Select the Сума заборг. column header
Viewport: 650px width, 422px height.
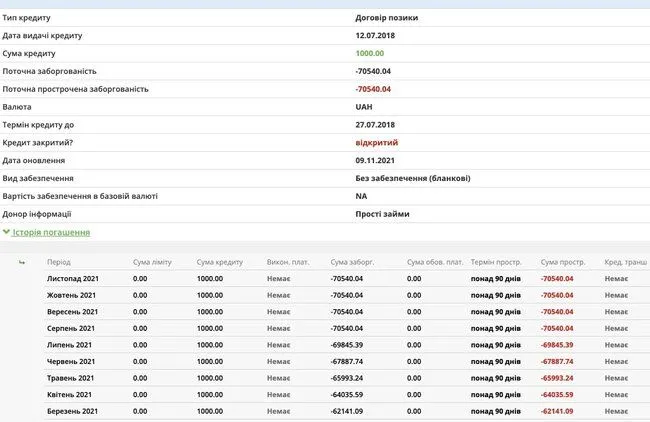click(x=352, y=262)
